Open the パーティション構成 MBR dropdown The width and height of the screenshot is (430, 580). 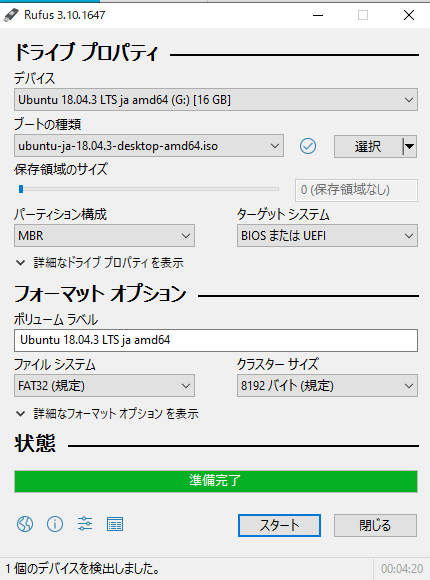coord(104,235)
